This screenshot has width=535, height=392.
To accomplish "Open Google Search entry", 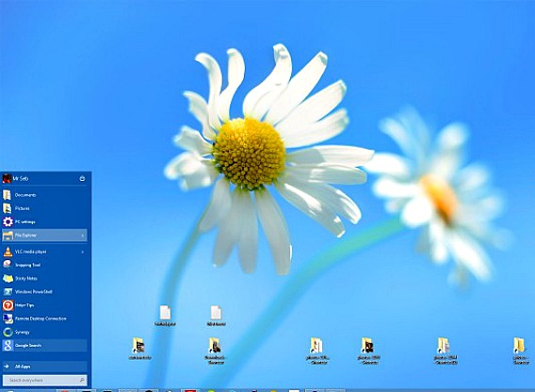I will [x=44, y=345].
